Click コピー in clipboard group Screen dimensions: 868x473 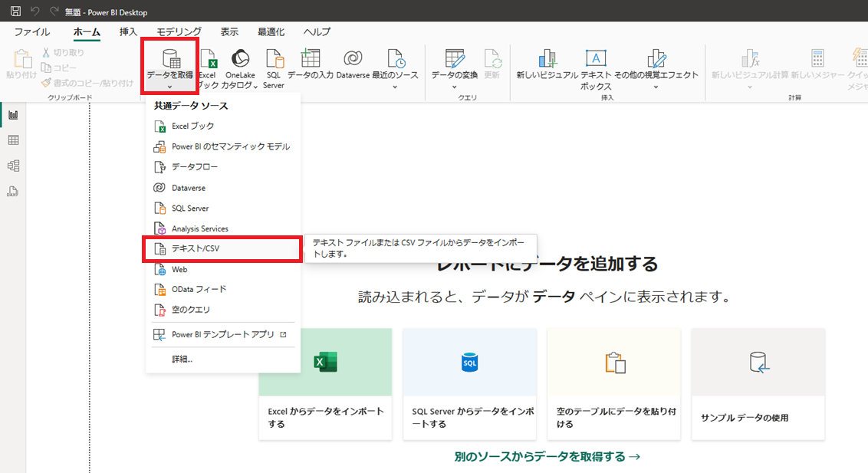(x=59, y=67)
